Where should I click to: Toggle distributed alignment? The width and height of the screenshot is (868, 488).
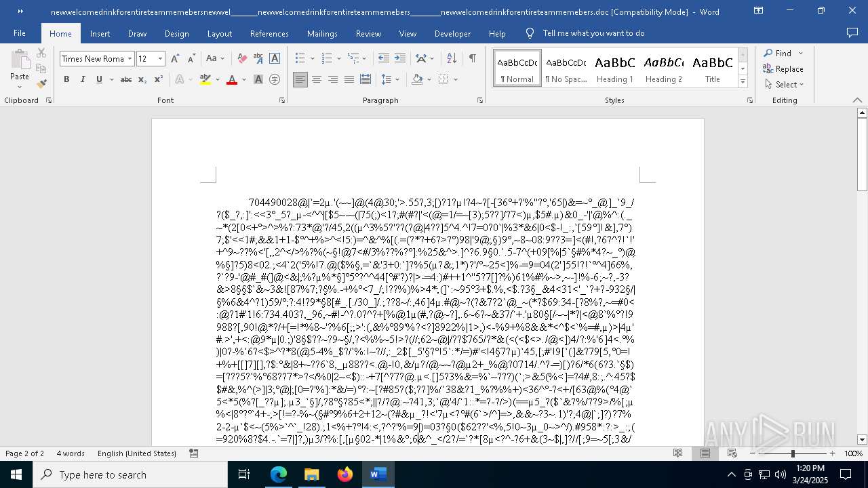366,79
